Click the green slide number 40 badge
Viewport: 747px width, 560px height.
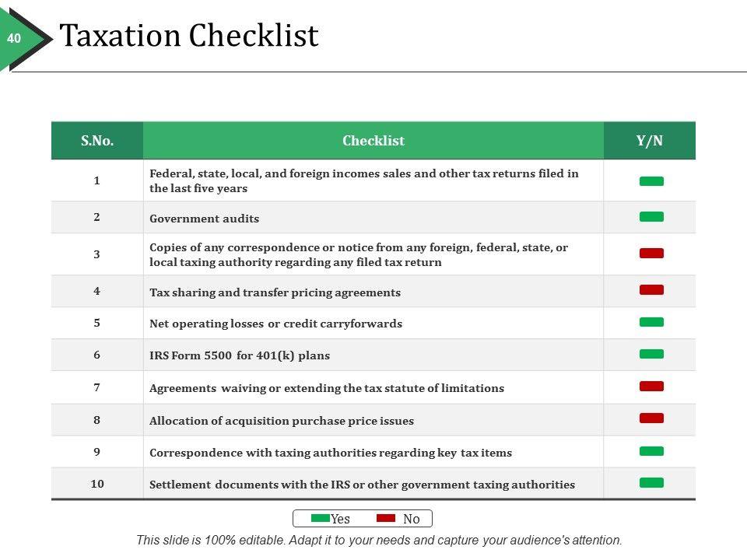point(14,38)
